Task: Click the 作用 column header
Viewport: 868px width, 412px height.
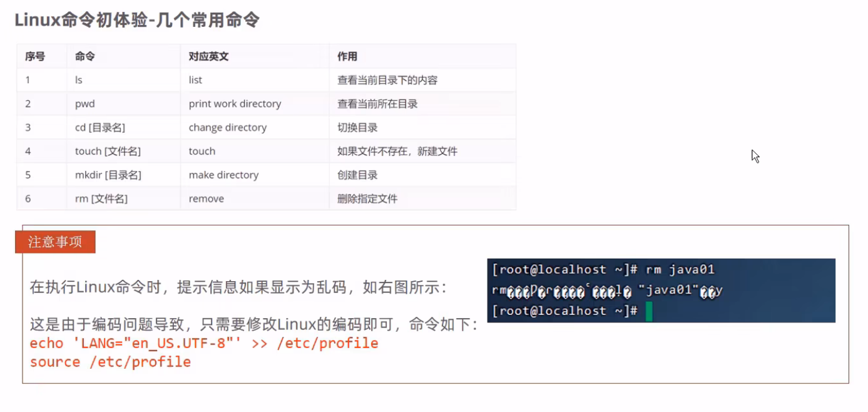Action: click(x=347, y=56)
